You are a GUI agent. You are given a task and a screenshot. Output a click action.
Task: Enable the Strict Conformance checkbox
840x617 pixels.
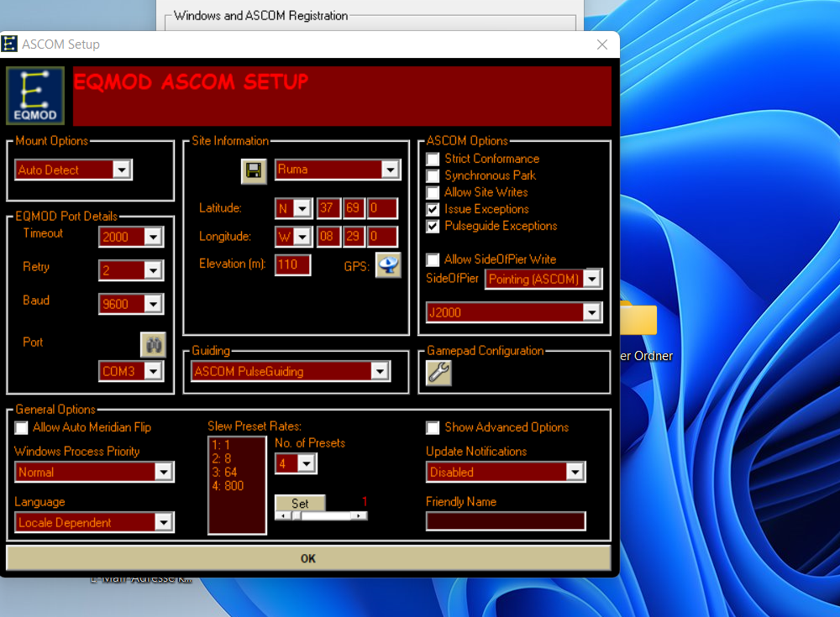433,159
